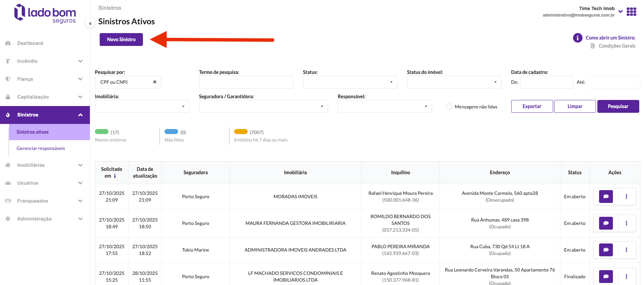Clear the CPF ou CNPJ selection
644x285 pixels.
(x=155, y=82)
